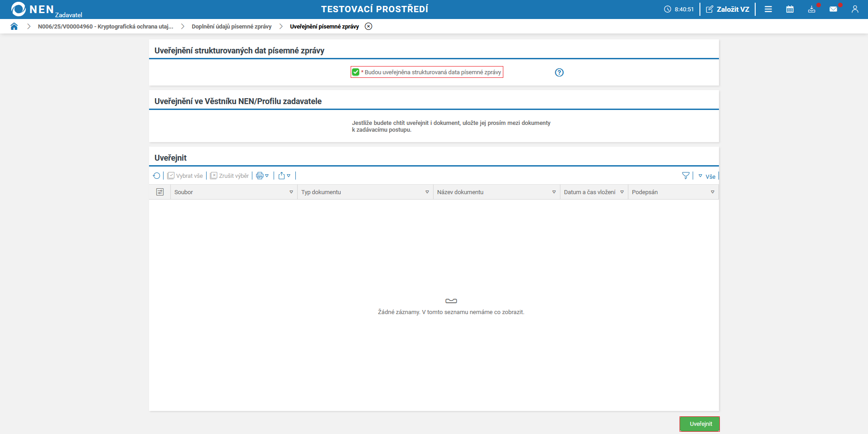Click the empty list tray icon
Image resolution: width=868 pixels, height=434 pixels.
coord(451,301)
